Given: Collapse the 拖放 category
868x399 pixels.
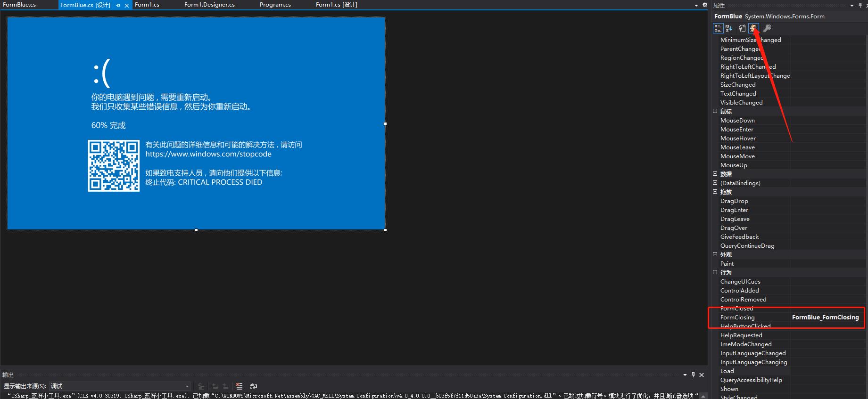Looking at the screenshot, I should tap(715, 192).
